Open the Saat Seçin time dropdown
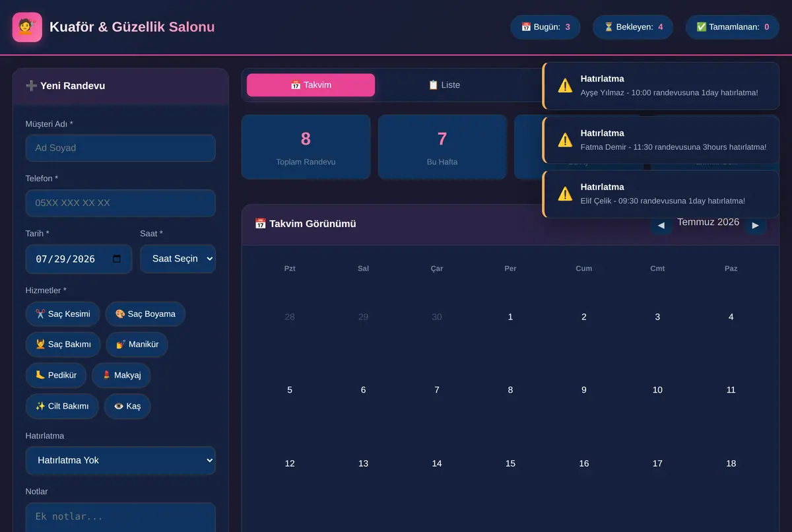This screenshot has width=792, height=532. [178, 259]
